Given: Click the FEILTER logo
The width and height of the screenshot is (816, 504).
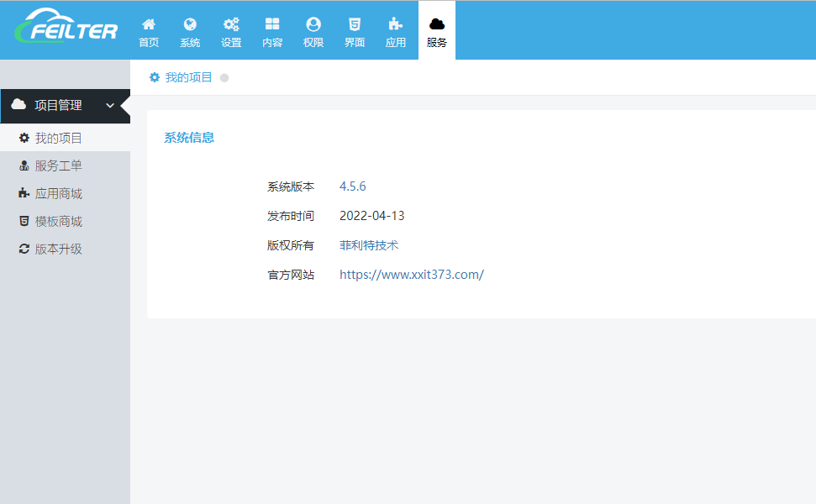Looking at the screenshot, I should pyautogui.click(x=66, y=26).
